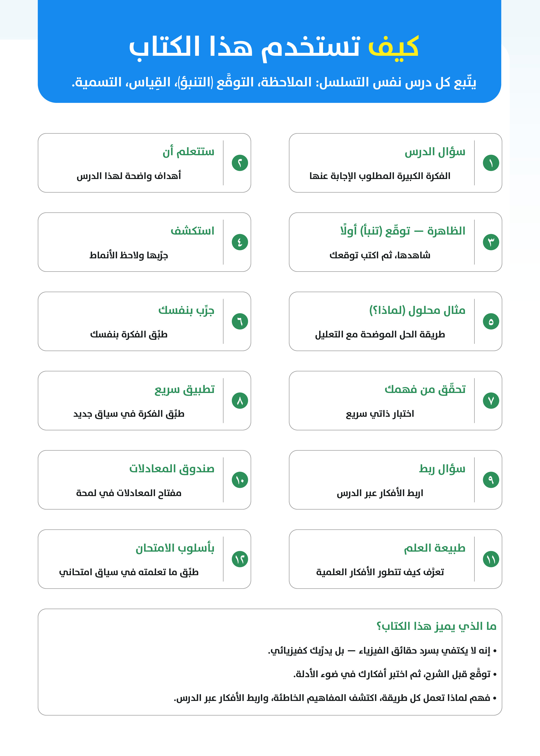Select the card titled استكشف
The image size is (540, 756).
point(144,242)
